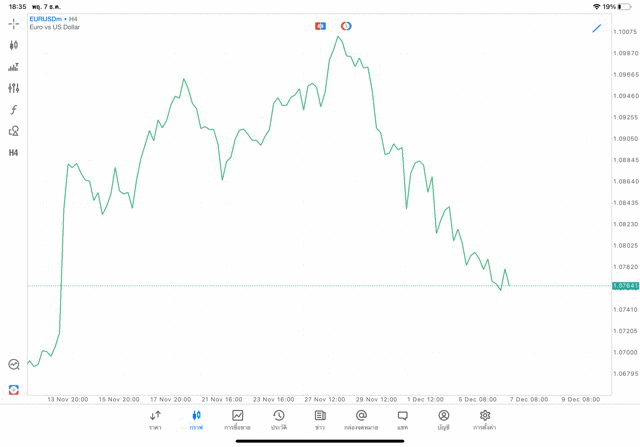The image size is (640, 447).
Task: Open the H4 timeframe selector
Action: pyautogui.click(x=14, y=153)
